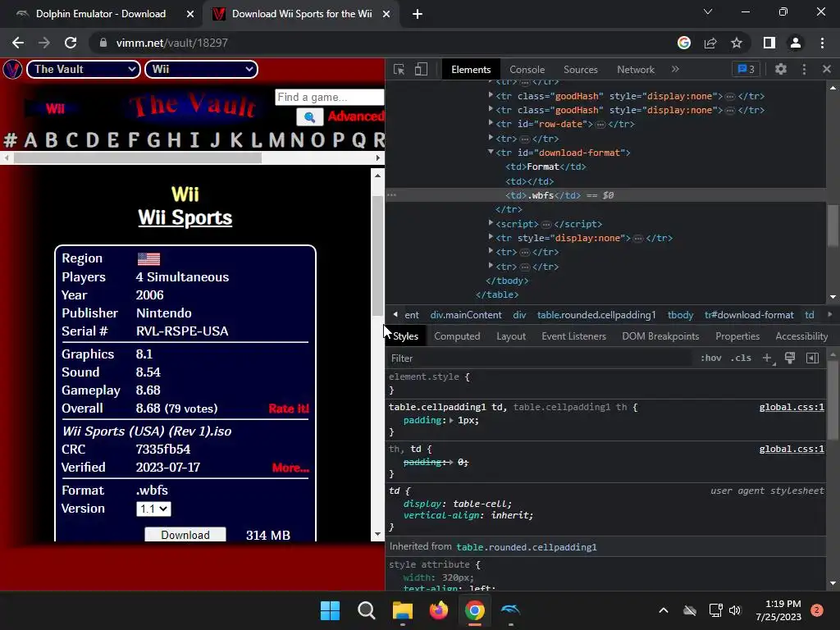Toggle the :hov element state panel

(x=711, y=358)
